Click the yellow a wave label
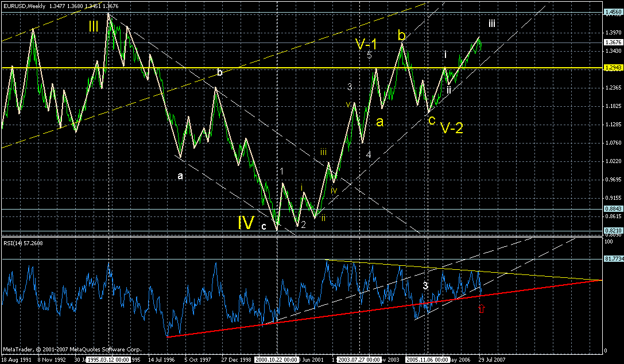The height and width of the screenshot is (364, 624). 379,122
